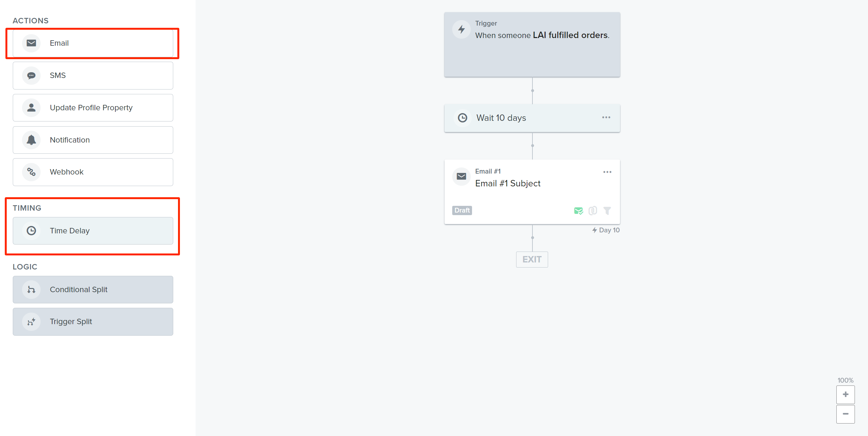The width and height of the screenshot is (868, 436).
Task: Open the three-dot menu on Wait 10 days
Action: pyautogui.click(x=606, y=118)
